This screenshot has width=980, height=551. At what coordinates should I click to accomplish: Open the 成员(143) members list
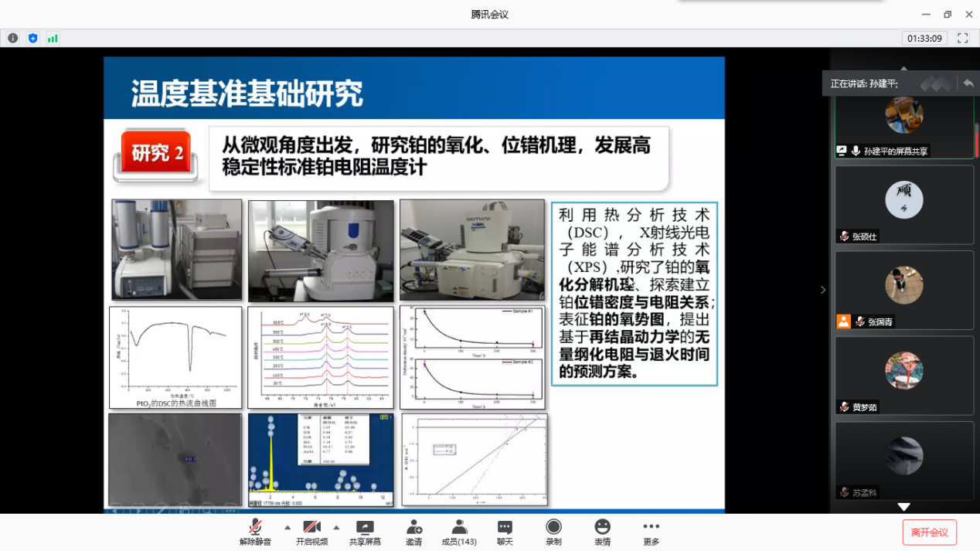459,532
